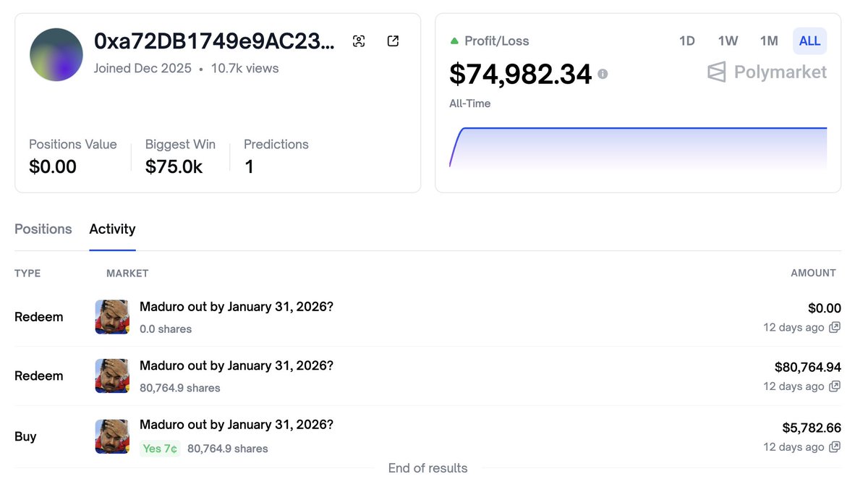Open transaction link icon for $80,764.94 redeem
The image size is (868, 487).
835,386
